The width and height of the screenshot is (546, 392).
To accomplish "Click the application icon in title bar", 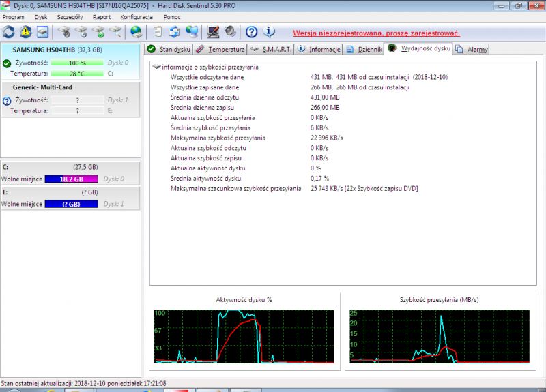I will pos(5,5).
